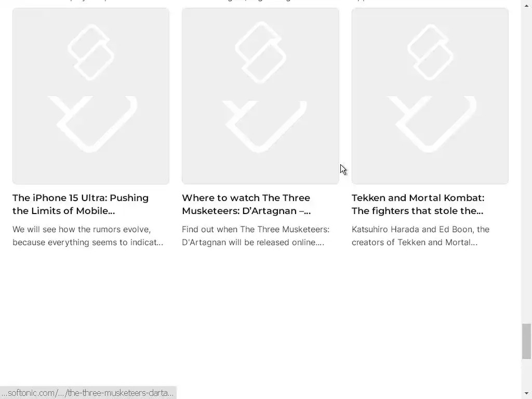Click the vertical scrollbar thumb

click(527, 341)
